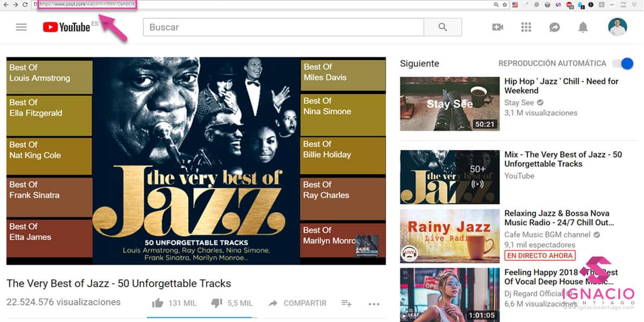Go back with browser back arrow
Image resolution: width=644 pixels, height=322 pixels.
[x=5, y=4]
